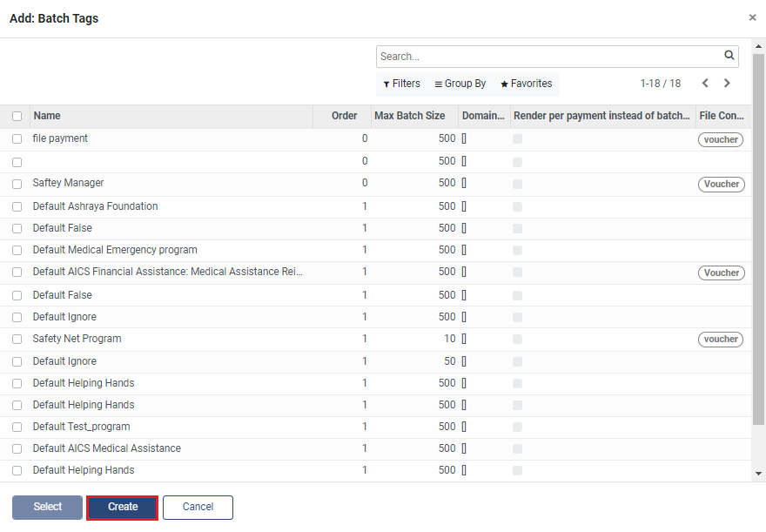This screenshot has height=532, width=766.
Task: Click in the Search input field
Action: (548, 57)
